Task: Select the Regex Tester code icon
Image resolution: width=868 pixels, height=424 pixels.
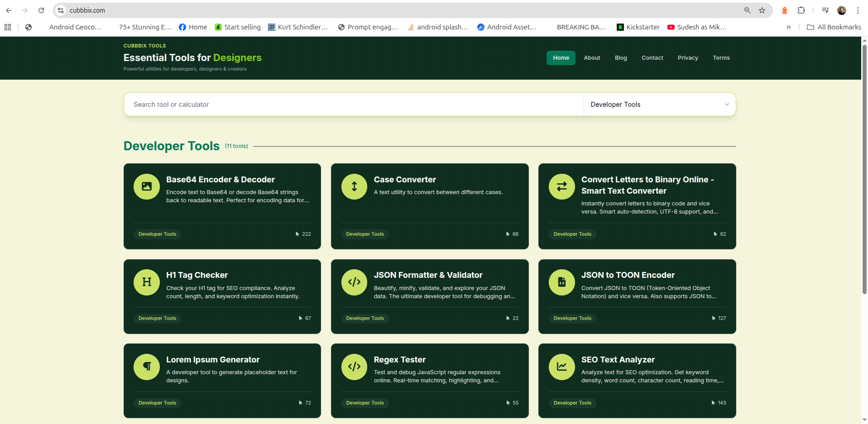Action: click(x=354, y=367)
